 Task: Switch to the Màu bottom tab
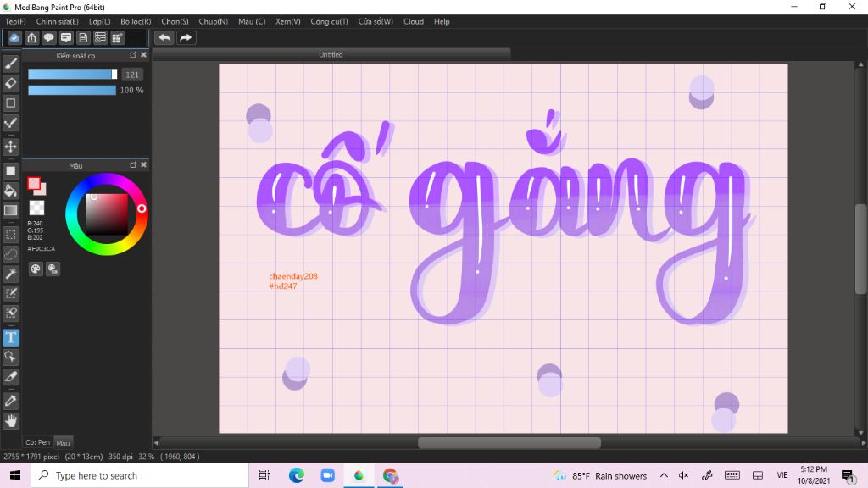(63, 443)
